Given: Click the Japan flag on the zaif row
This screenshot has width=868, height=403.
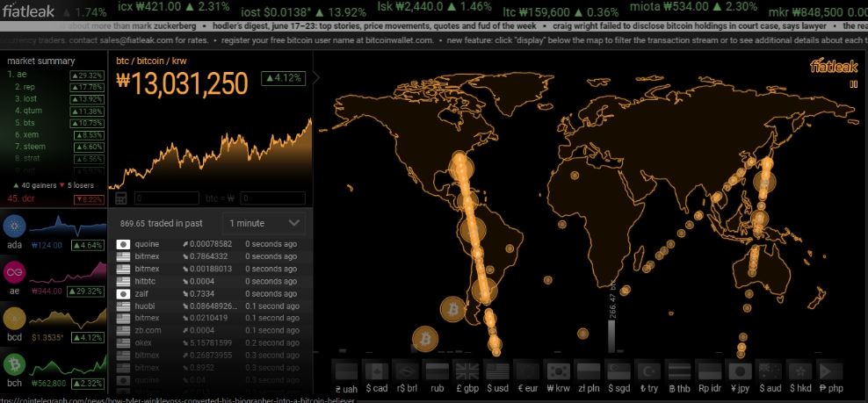Looking at the screenshot, I should 123,293.
